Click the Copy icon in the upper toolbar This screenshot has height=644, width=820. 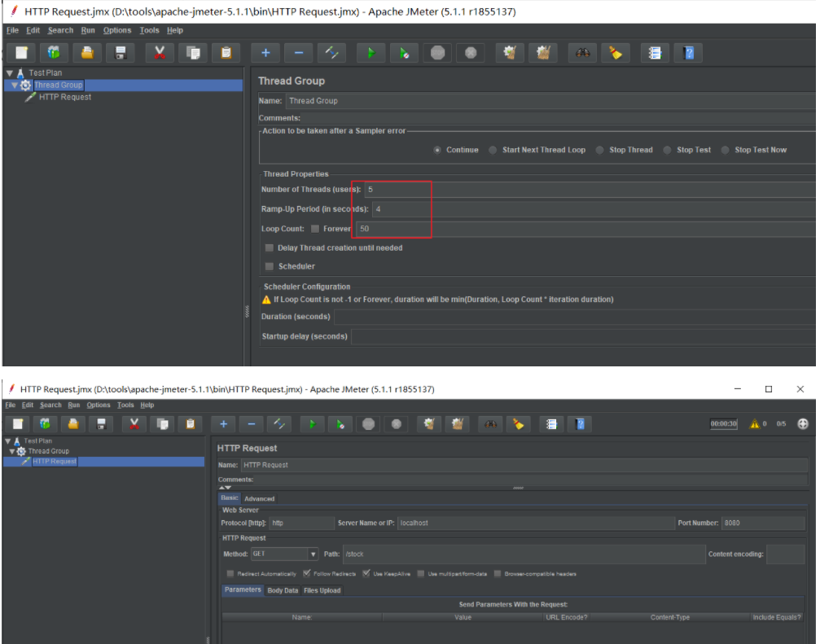pyautogui.click(x=193, y=53)
